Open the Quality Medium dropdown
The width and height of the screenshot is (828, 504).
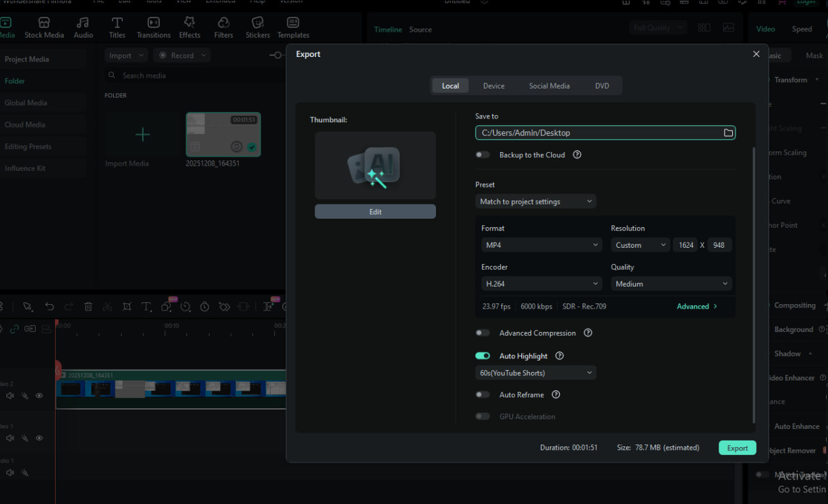pyautogui.click(x=671, y=284)
